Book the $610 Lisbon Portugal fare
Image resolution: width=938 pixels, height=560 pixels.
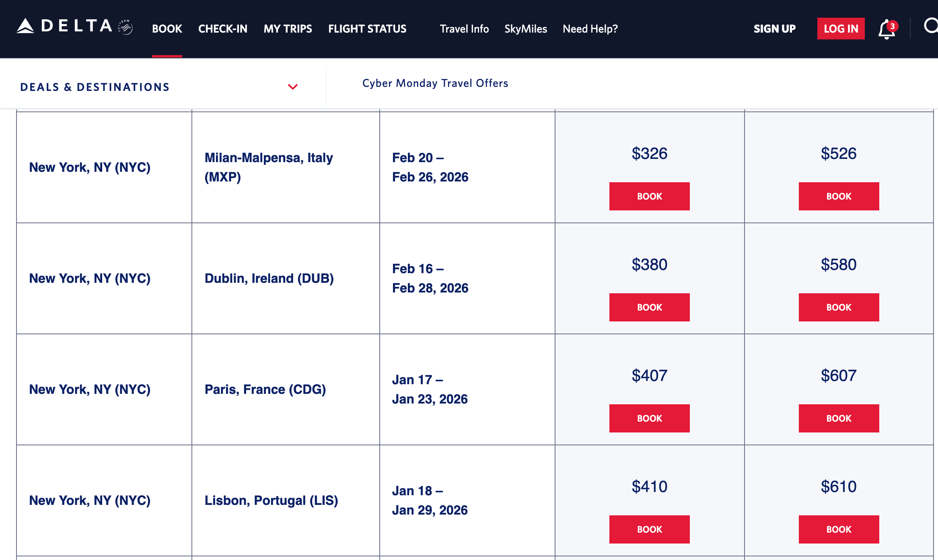tap(839, 529)
